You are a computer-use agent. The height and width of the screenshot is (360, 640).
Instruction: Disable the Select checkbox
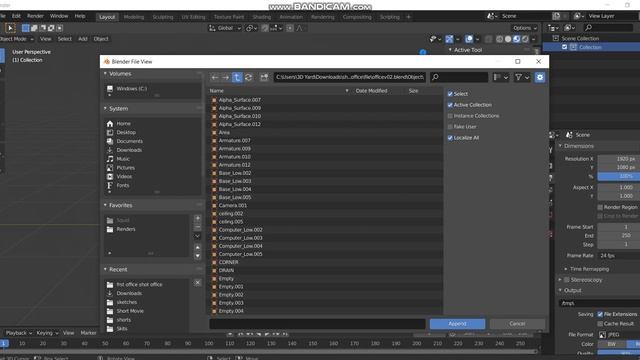tap(450, 94)
